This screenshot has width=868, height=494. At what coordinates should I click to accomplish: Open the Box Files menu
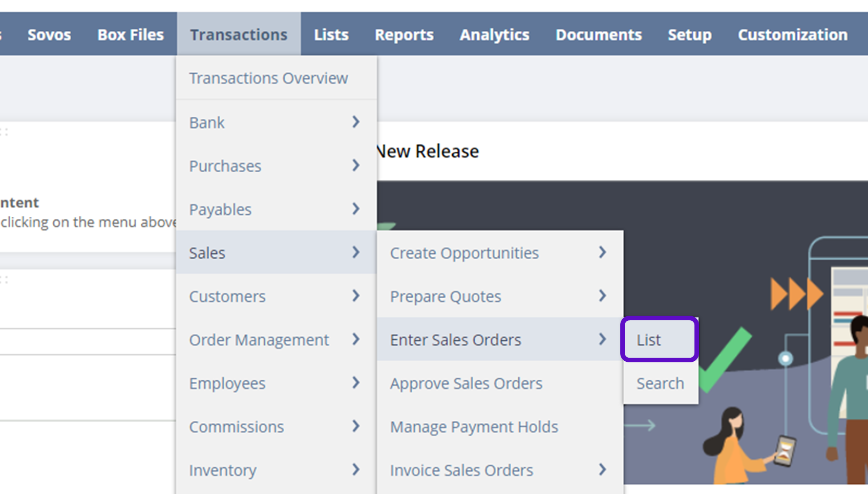pos(131,35)
